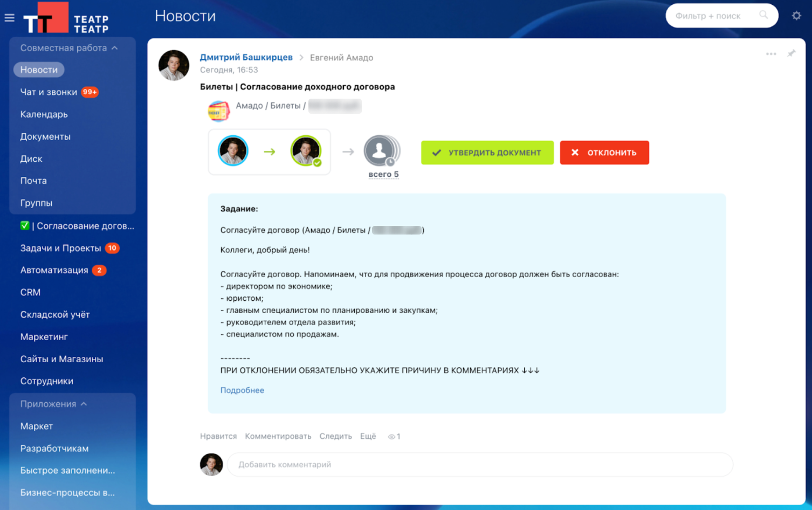This screenshot has width=812, height=510.
Task: Click the Автоматизация badge 2
Action: click(x=99, y=270)
